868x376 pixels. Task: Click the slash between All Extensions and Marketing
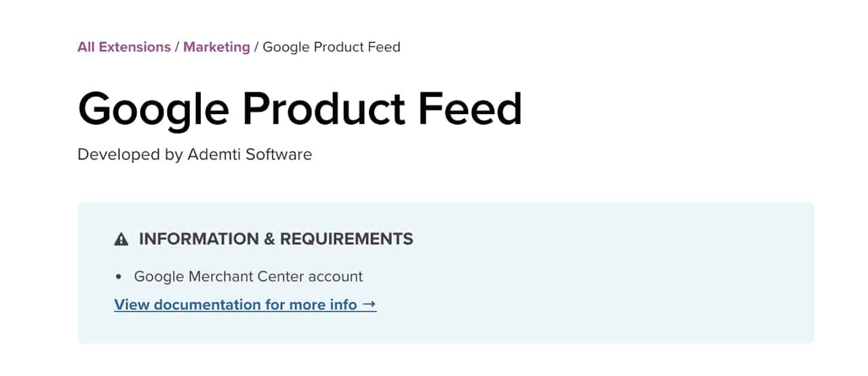pyautogui.click(x=177, y=47)
